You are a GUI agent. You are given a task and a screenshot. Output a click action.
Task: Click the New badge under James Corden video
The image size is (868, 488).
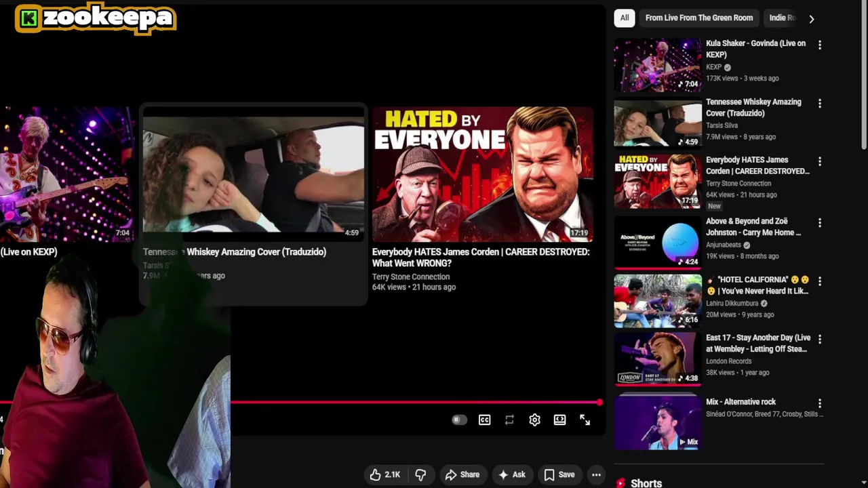point(715,206)
